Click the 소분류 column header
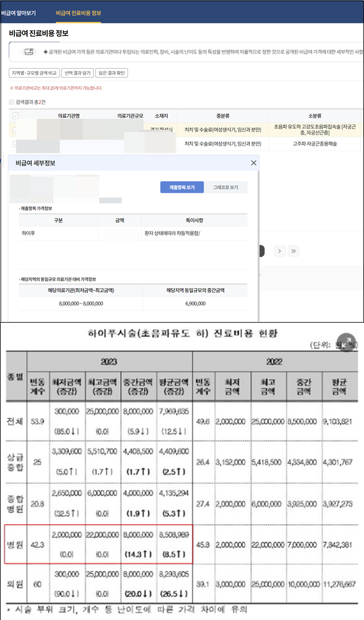The height and width of the screenshot is (620, 364). (315, 116)
